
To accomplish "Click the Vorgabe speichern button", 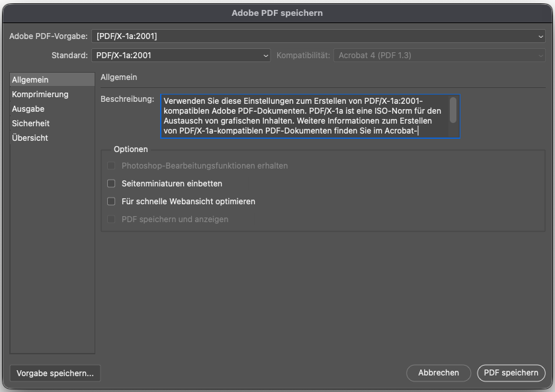I will point(54,373).
